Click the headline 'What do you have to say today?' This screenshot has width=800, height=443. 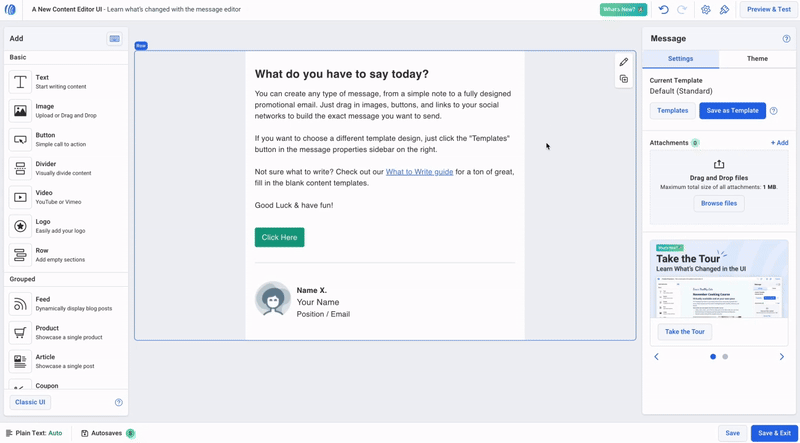342,75
